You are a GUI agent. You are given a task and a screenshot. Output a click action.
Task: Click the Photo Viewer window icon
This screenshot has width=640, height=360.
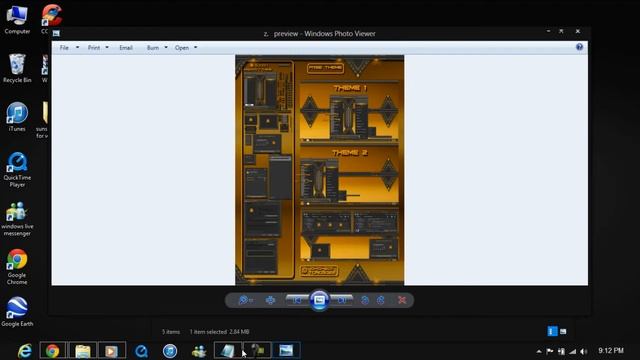(x=56, y=33)
